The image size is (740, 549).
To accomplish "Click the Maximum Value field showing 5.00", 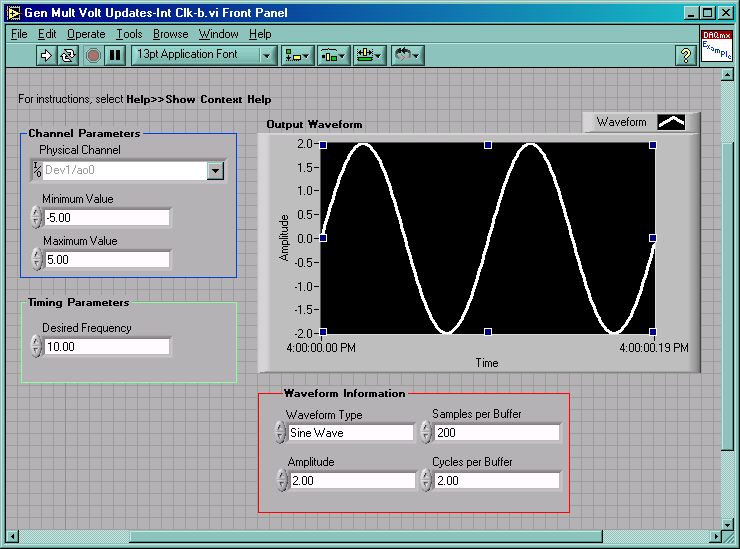I will (107, 260).
